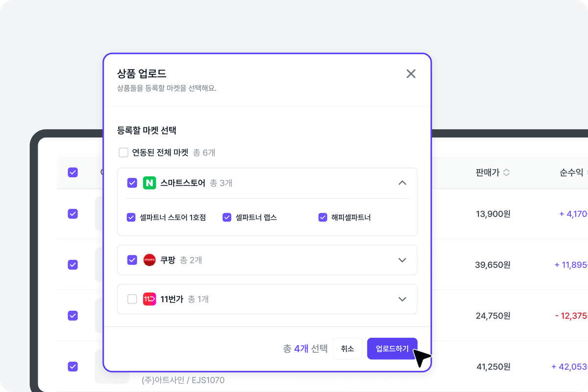Click the 판매가 column header text
This screenshot has height=392, width=588.
(x=488, y=172)
